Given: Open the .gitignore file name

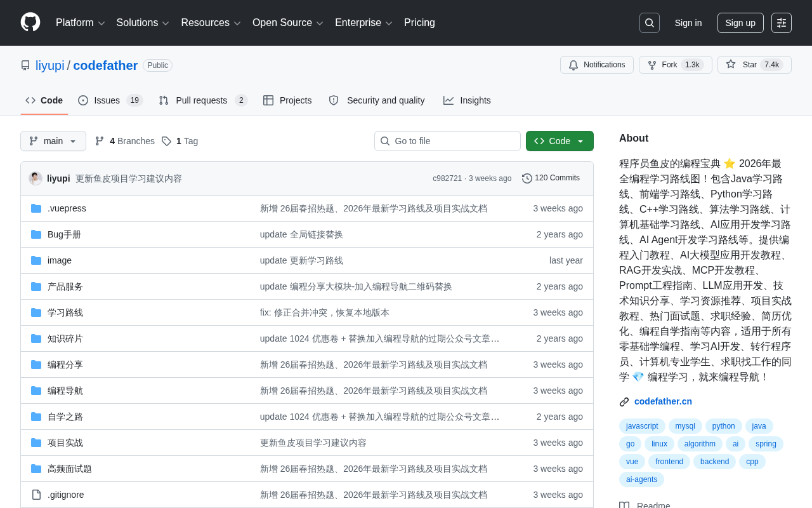Looking at the screenshot, I should [x=66, y=495].
